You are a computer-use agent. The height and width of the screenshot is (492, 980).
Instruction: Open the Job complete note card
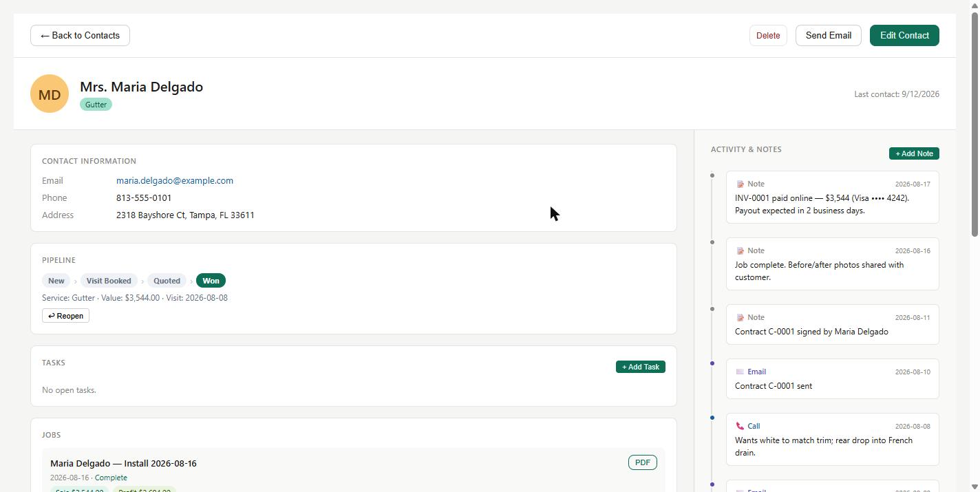pyautogui.click(x=832, y=264)
